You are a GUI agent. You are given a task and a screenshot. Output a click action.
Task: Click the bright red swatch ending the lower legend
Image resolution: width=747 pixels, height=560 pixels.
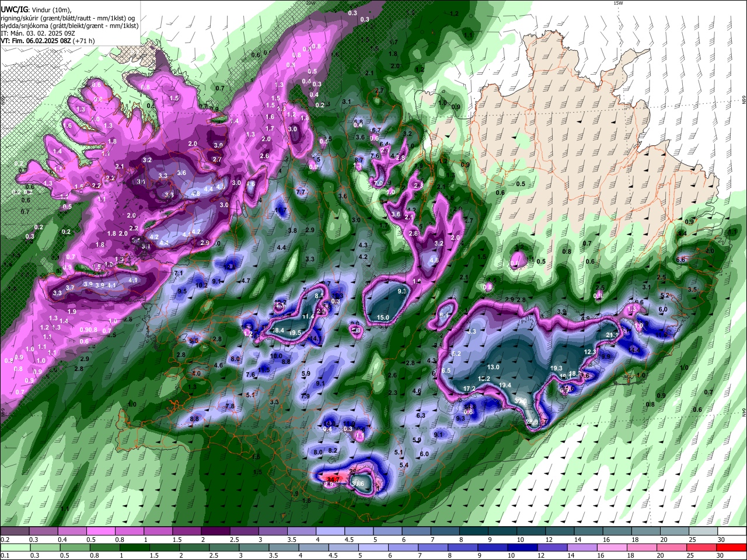pos(731,547)
